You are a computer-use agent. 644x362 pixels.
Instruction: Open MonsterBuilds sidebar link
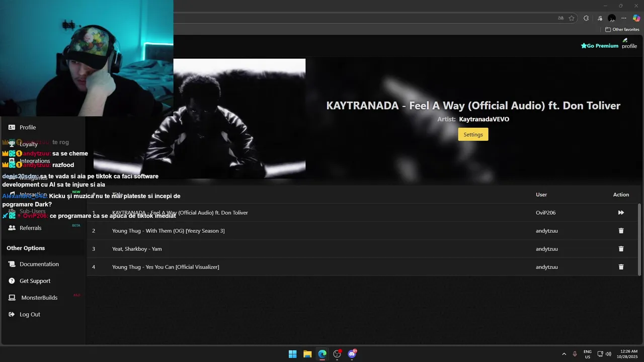click(x=39, y=298)
